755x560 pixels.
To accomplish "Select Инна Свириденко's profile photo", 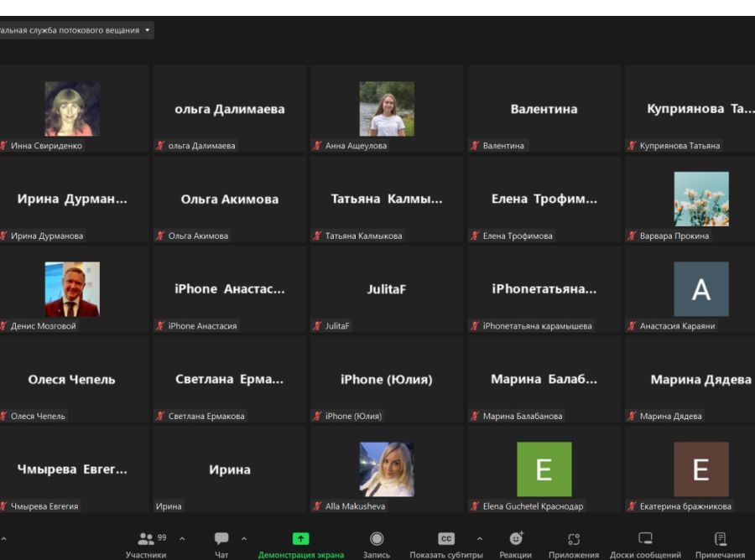I will (x=72, y=109).
